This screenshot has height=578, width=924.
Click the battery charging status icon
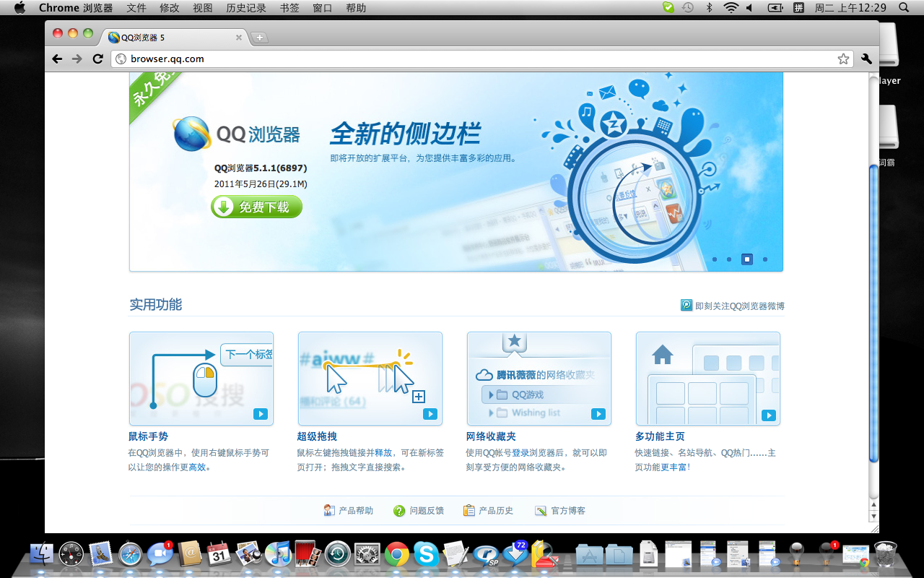point(775,8)
